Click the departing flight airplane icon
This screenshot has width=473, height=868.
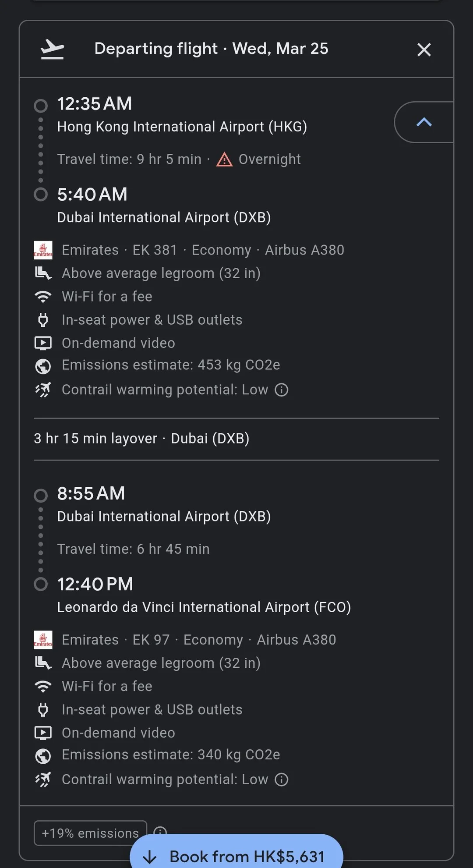[x=52, y=49]
